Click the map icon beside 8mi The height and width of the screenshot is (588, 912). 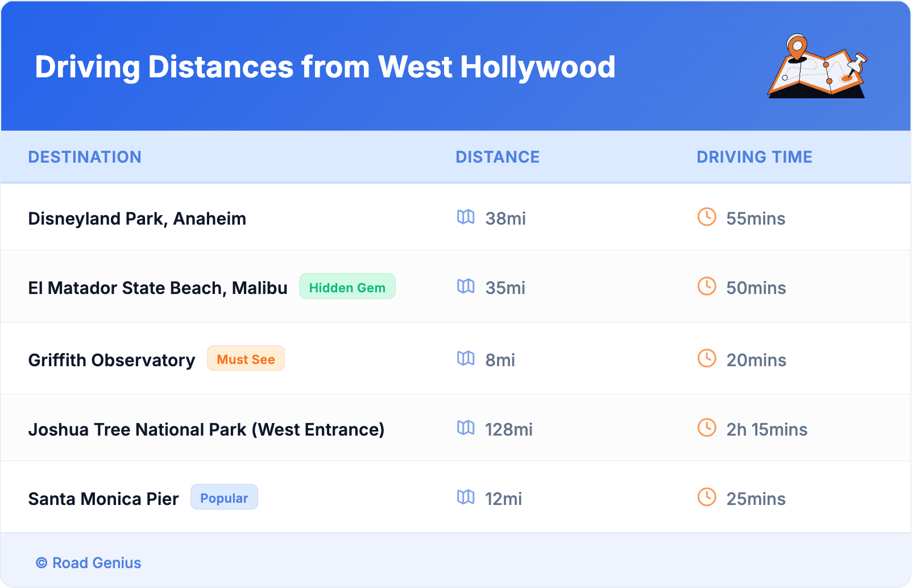[466, 359]
